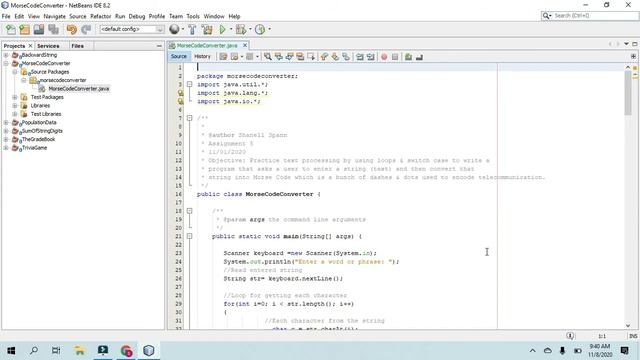Open the browser globe dropdown arrow
The height and width of the screenshot is (360, 640).
click(x=182, y=29)
